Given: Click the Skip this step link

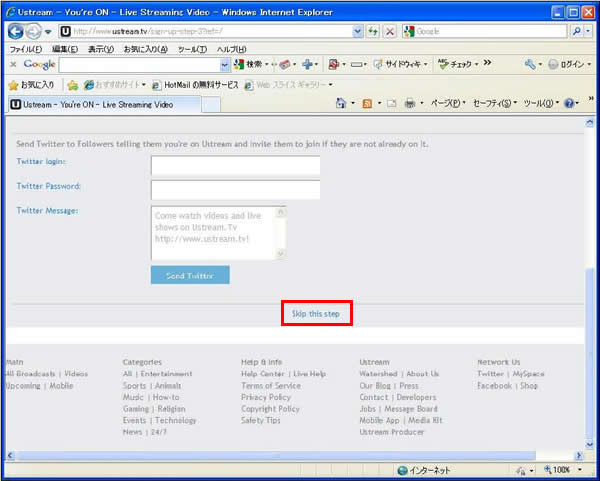Looking at the screenshot, I should (316, 314).
